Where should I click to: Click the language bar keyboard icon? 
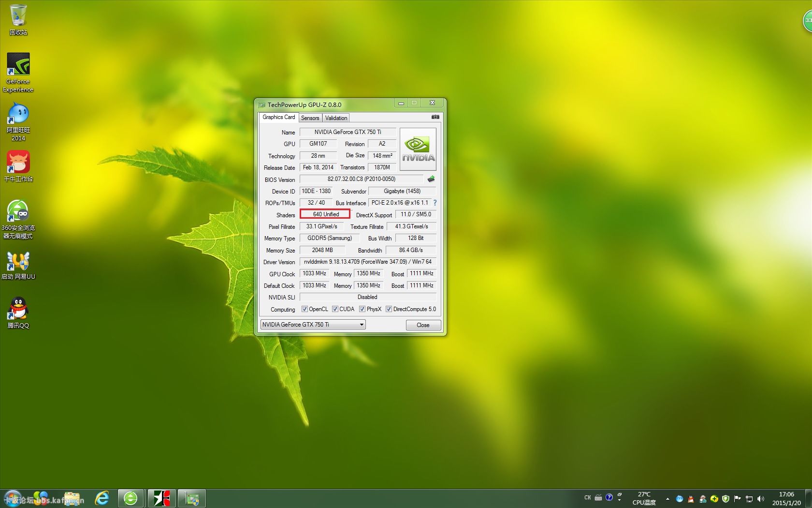tap(598, 497)
